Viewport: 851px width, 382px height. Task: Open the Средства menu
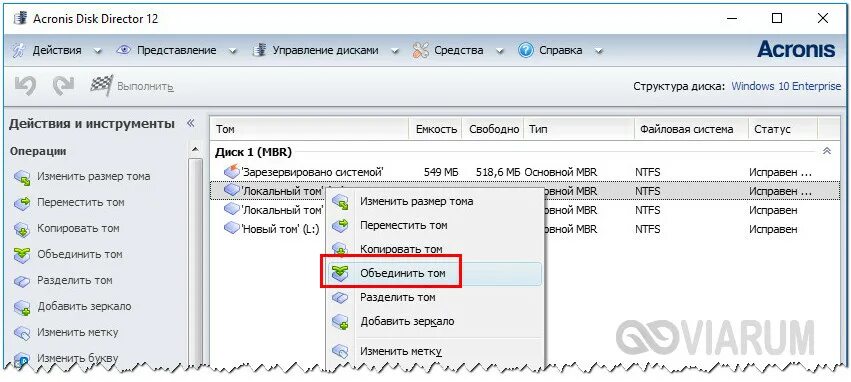point(459,50)
